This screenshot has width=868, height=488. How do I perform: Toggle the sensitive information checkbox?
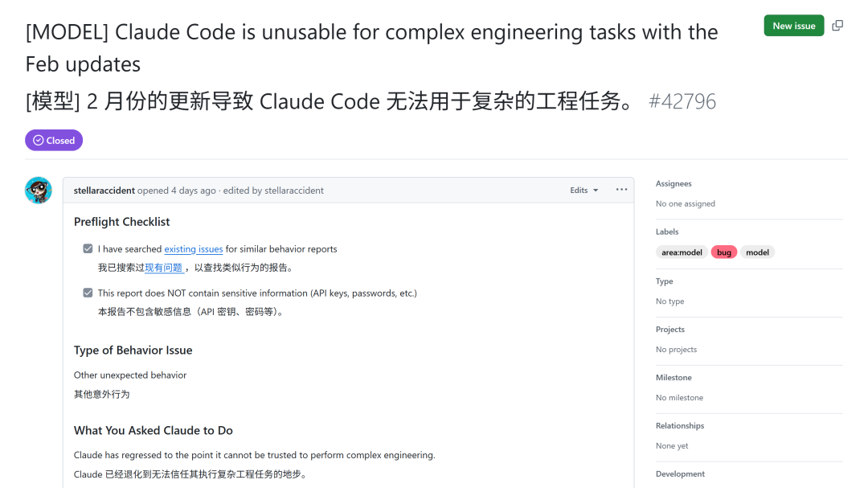pos(88,293)
